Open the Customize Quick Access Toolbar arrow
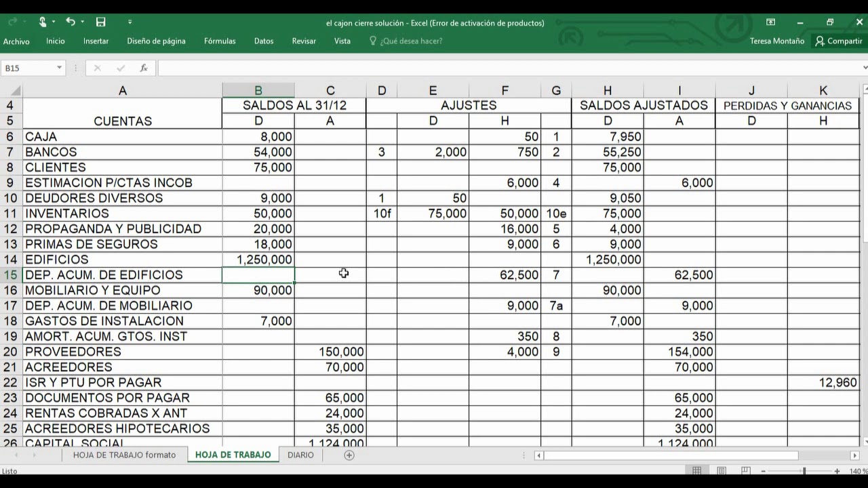 click(130, 22)
